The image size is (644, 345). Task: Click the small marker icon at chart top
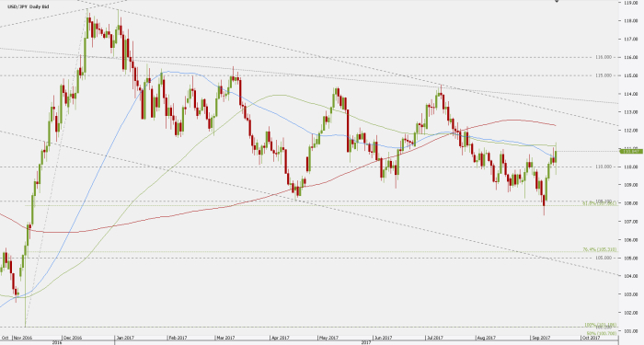click(x=557, y=1)
